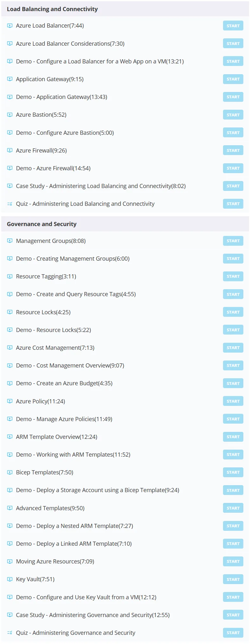Click START for Demo - Creating Management Groups

click(233, 258)
